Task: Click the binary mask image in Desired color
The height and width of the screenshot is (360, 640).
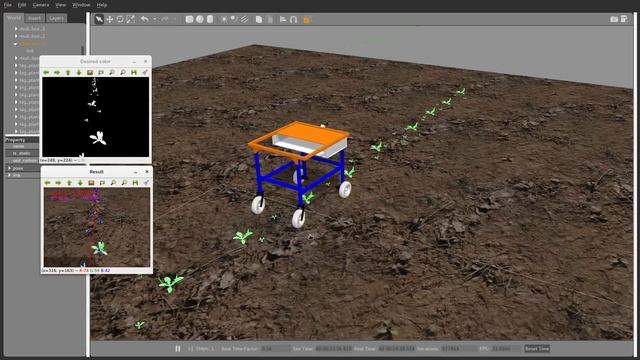Action: click(x=96, y=117)
